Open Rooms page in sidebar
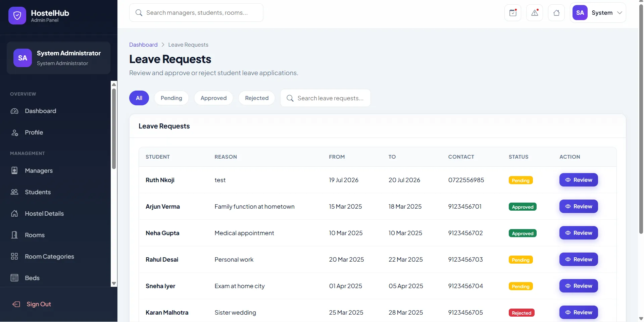The width and height of the screenshot is (644, 322). [55, 235]
